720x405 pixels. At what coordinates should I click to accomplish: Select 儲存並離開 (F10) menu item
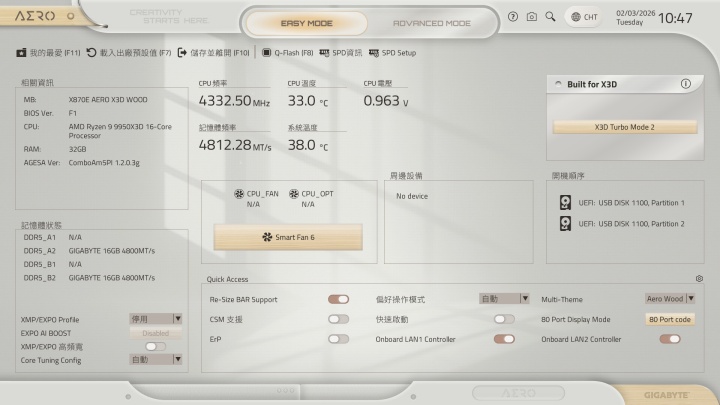(x=214, y=53)
